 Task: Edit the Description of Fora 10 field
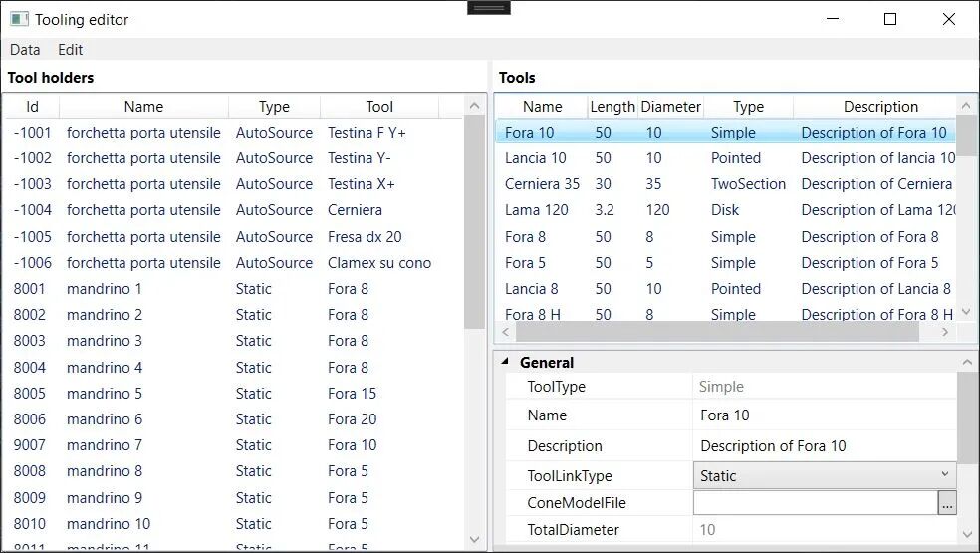[825, 446]
